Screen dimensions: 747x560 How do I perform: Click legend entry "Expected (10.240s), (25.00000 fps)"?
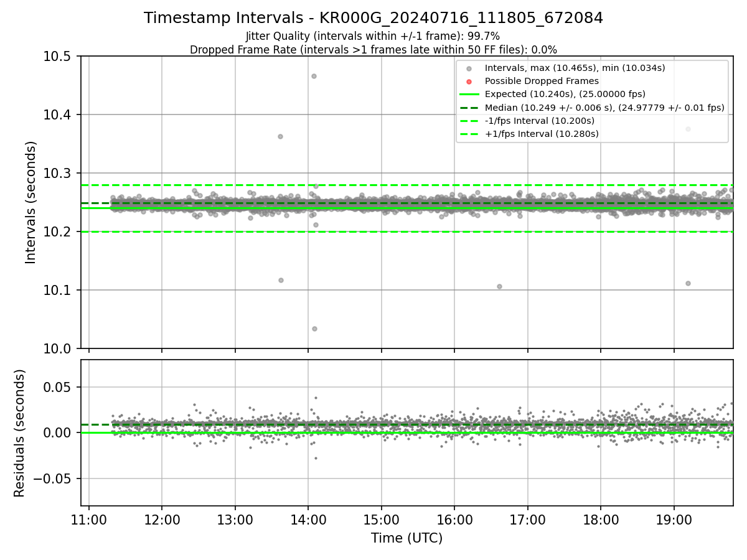click(565, 94)
